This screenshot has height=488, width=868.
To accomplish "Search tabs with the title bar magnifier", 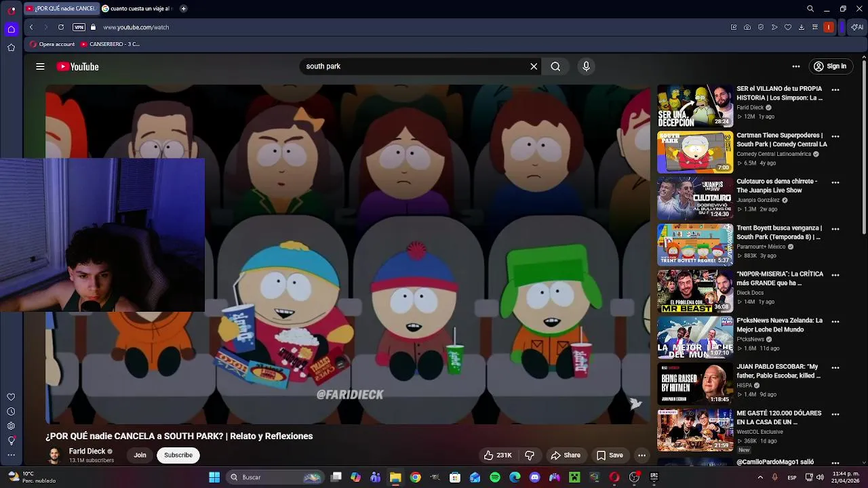I will point(810,9).
